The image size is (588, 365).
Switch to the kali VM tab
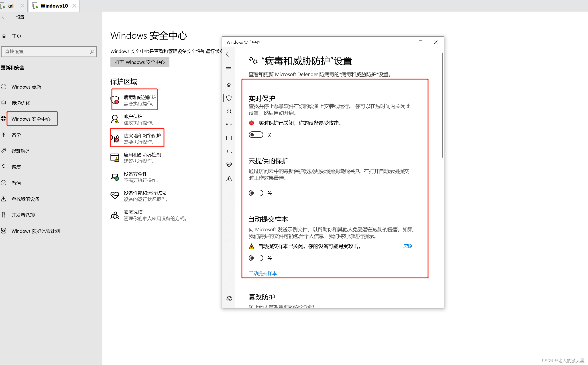(11, 6)
